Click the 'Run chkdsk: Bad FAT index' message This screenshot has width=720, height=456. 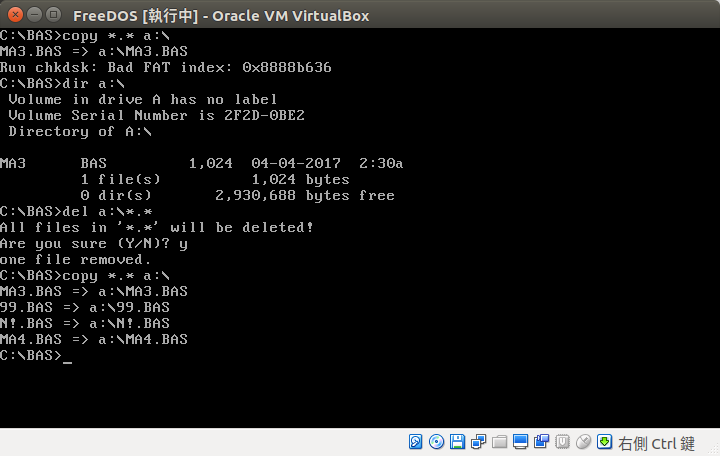pos(166,67)
